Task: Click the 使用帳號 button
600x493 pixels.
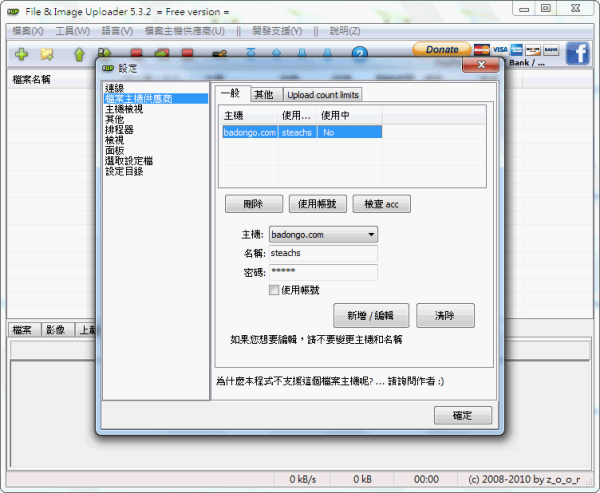Action: tap(317, 204)
